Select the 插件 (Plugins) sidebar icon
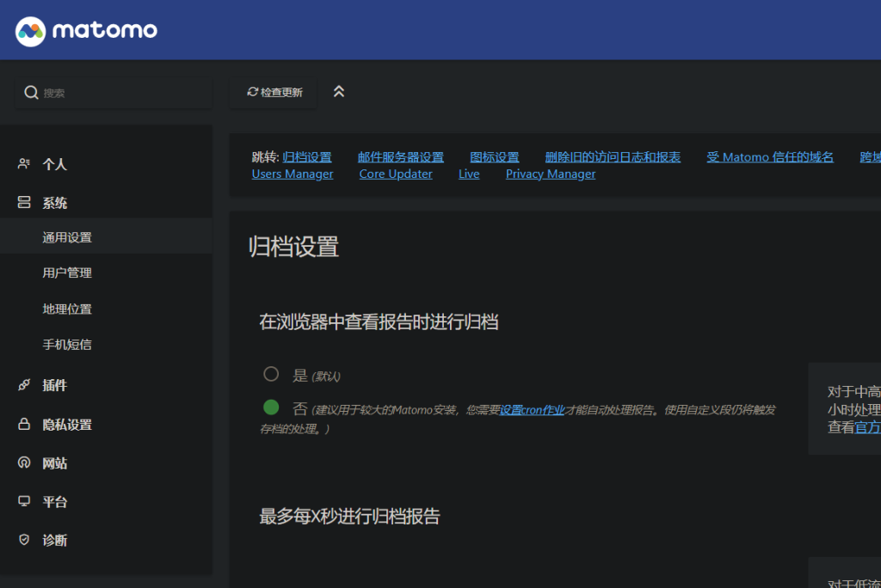Image resolution: width=881 pixels, height=588 pixels. coord(25,385)
